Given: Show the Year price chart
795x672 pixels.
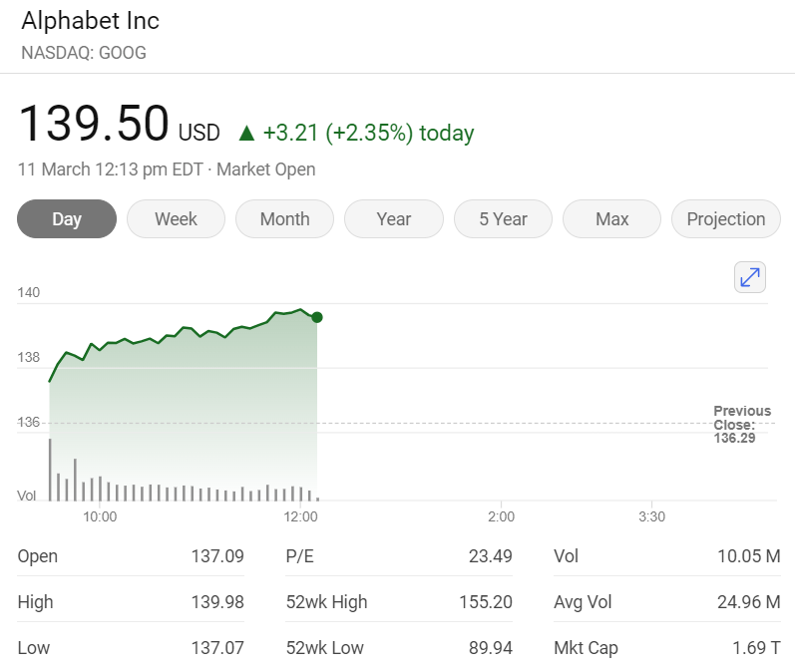Looking at the screenshot, I should coord(393,219).
